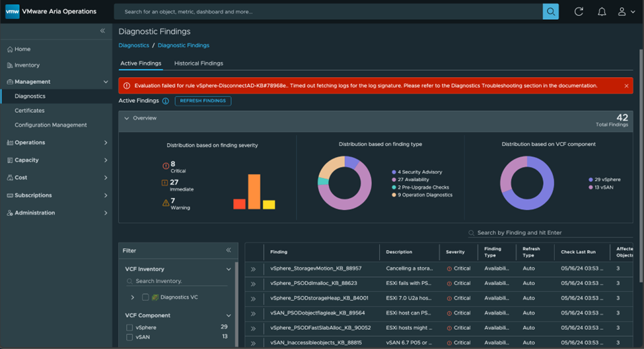Tick the Diagnostics VC checkbox

(x=145, y=298)
